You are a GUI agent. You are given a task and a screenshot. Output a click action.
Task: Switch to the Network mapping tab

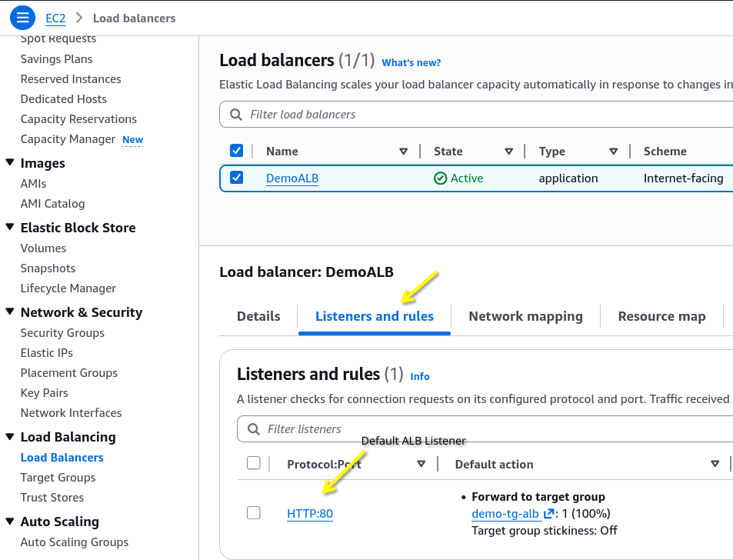(525, 316)
